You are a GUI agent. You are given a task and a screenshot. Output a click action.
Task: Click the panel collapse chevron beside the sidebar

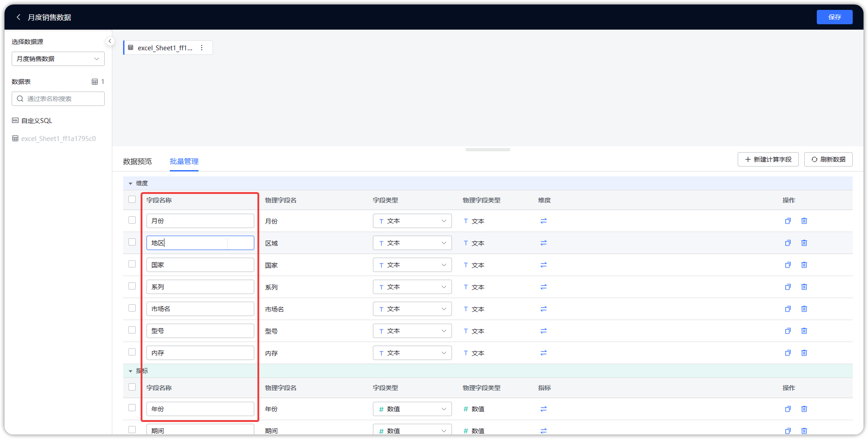(110, 41)
